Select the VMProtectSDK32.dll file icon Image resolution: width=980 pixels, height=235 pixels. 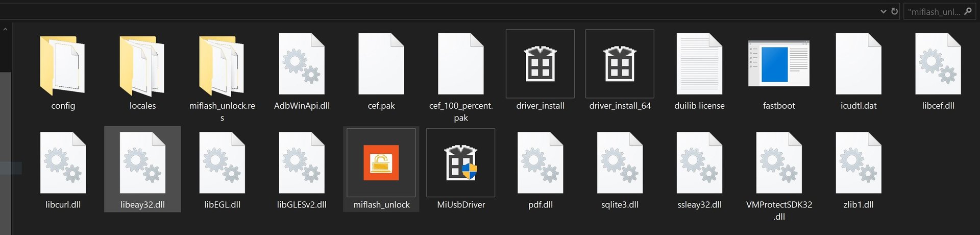coord(779,163)
